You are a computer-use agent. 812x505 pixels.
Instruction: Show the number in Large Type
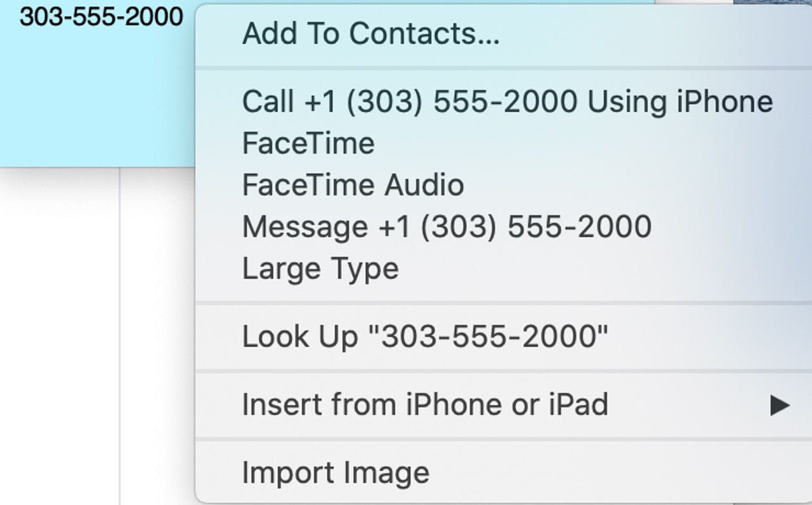click(x=320, y=269)
